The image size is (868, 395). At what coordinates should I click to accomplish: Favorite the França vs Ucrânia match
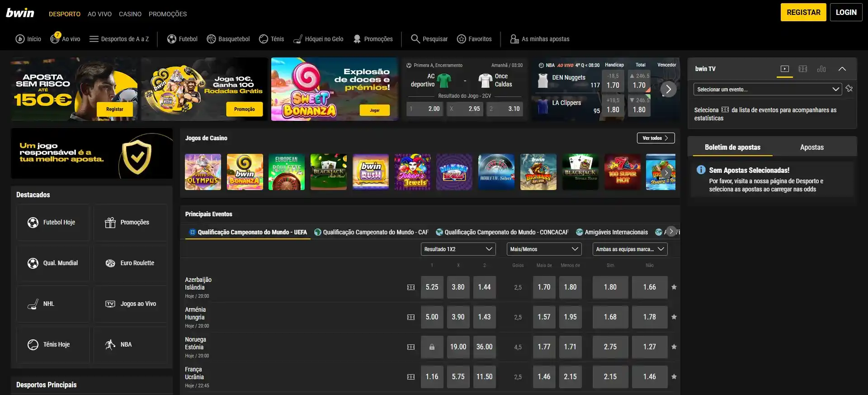pyautogui.click(x=674, y=376)
